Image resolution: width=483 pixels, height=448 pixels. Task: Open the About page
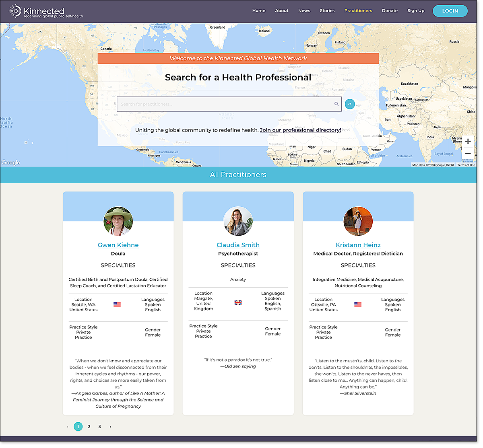[x=282, y=11]
